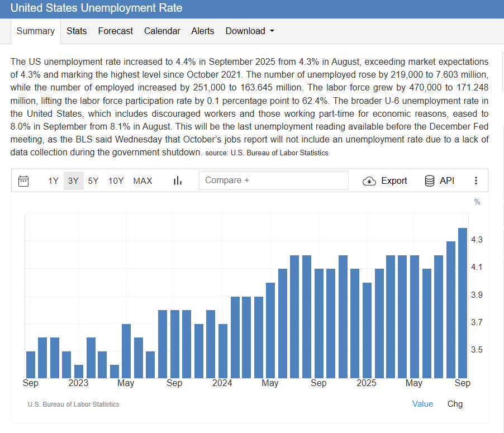
Task: Expand the Download dropdown menu
Action: coord(250,31)
